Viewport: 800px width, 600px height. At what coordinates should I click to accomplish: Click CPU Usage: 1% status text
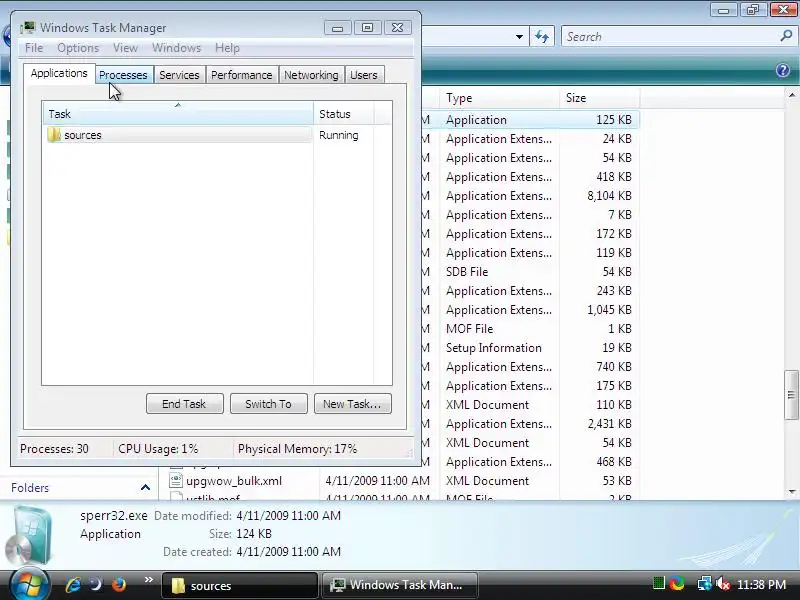point(158,449)
